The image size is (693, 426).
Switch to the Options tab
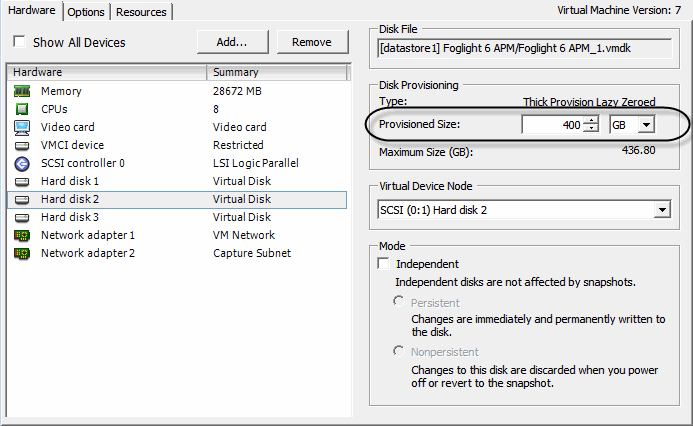[86, 12]
